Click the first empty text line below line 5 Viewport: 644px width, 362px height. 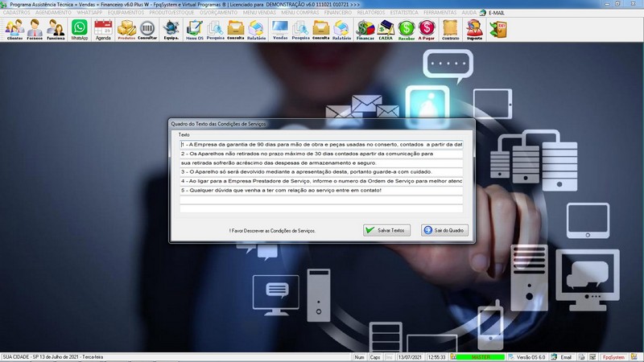(321, 200)
